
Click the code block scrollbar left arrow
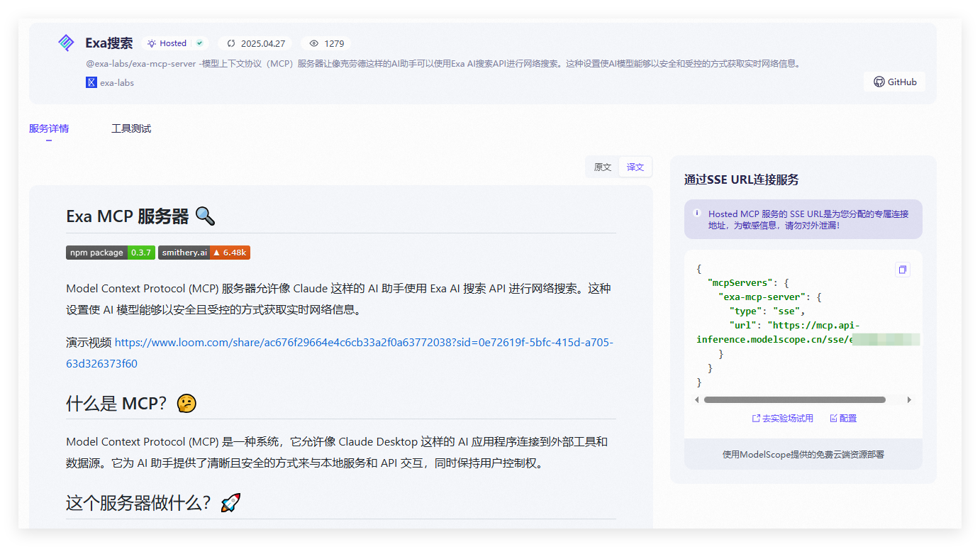[697, 400]
